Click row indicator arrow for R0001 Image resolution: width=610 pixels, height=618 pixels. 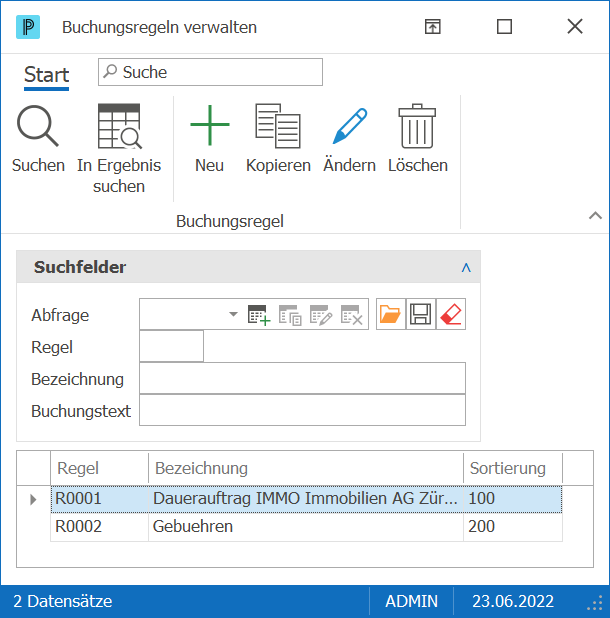click(x=33, y=499)
